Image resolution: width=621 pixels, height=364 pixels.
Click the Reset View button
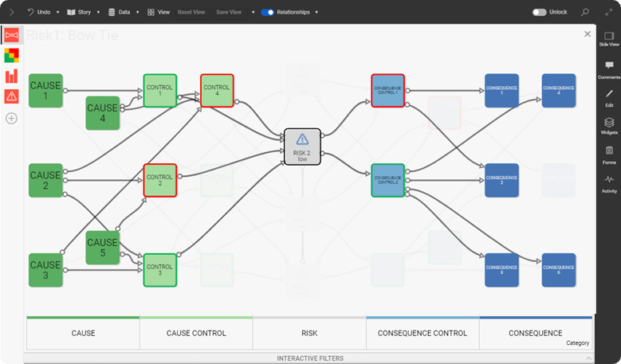click(191, 13)
